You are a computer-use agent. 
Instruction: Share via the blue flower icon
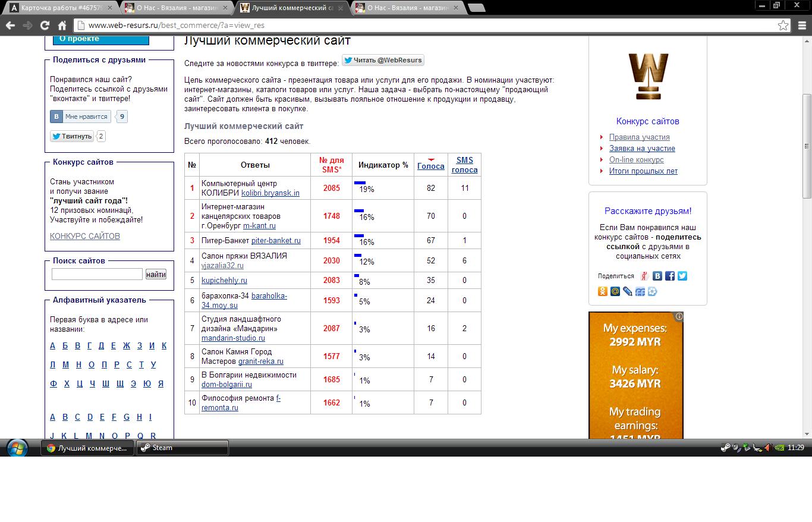coord(652,291)
